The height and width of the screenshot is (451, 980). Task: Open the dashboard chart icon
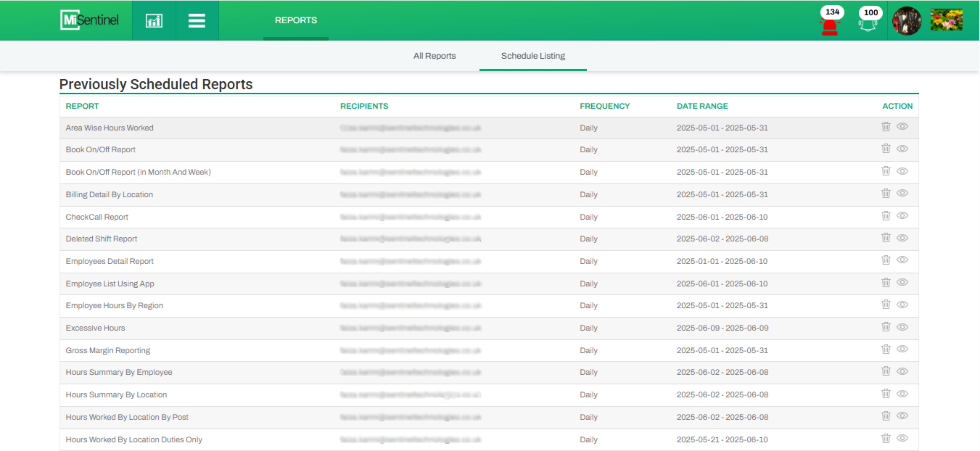(154, 21)
